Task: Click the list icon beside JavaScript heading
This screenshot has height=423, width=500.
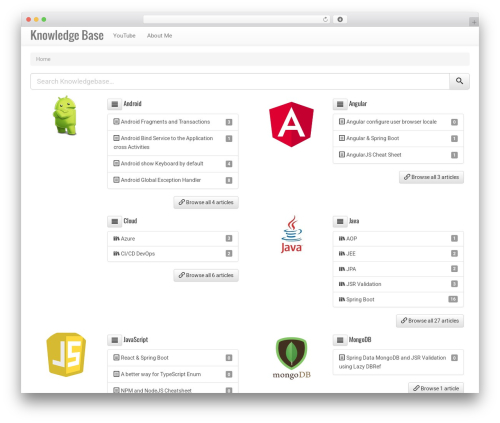Action: (115, 340)
